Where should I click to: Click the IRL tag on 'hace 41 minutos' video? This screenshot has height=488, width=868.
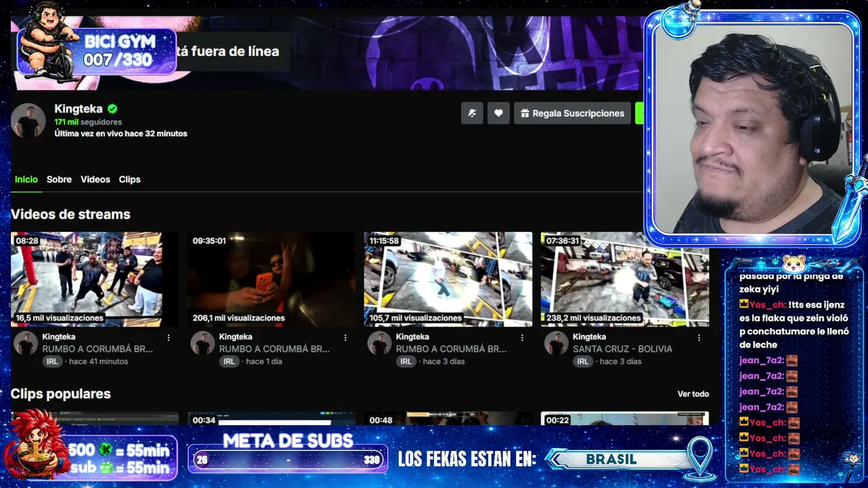(52, 362)
